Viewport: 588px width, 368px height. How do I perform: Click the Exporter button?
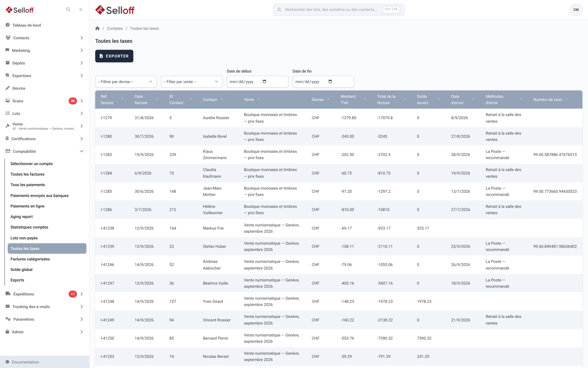[x=114, y=56]
